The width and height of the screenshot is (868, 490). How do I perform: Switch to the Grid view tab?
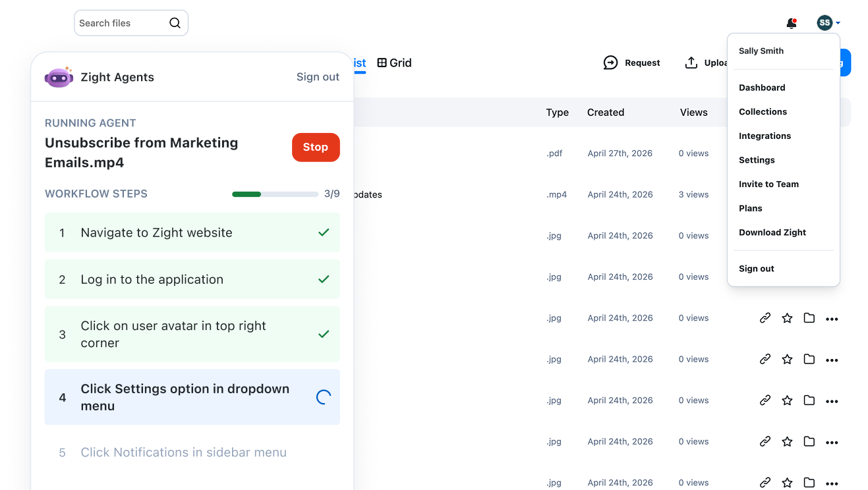(394, 63)
